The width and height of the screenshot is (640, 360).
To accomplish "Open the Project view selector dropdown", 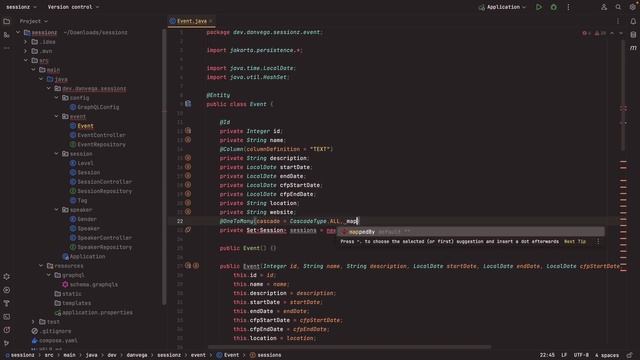I will point(33,21).
